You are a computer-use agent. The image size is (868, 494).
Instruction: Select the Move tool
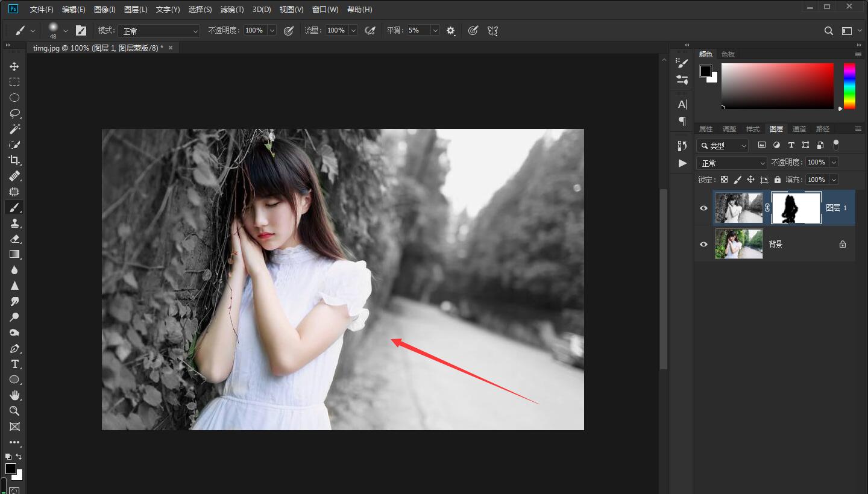point(14,66)
